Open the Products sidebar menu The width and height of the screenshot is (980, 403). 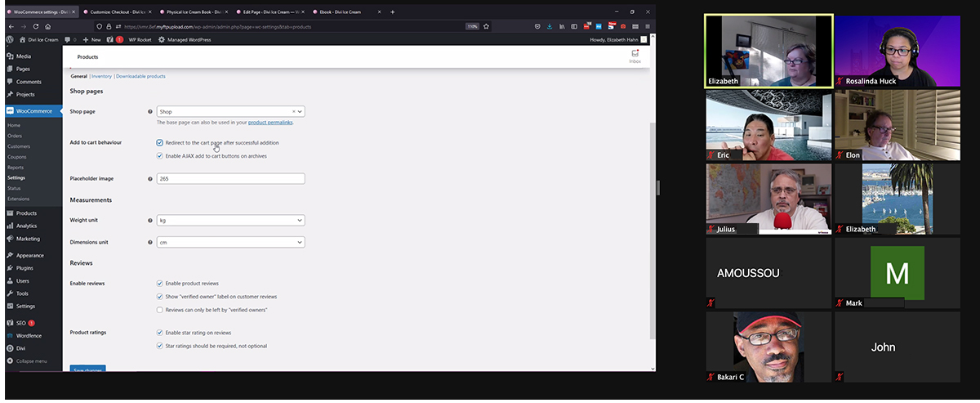coord(26,213)
